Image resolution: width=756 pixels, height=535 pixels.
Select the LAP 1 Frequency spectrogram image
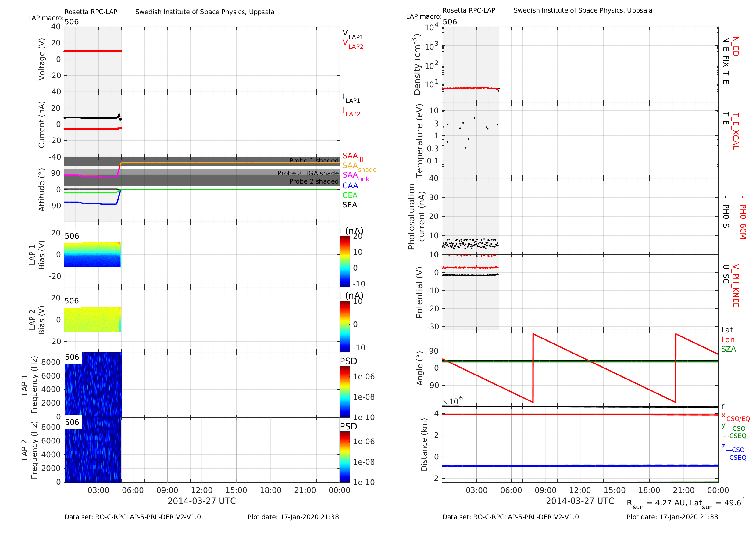tap(93, 384)
